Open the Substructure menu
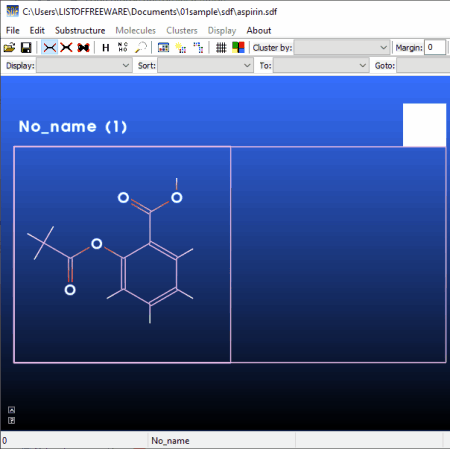450x449 pixels. (80, 30)
